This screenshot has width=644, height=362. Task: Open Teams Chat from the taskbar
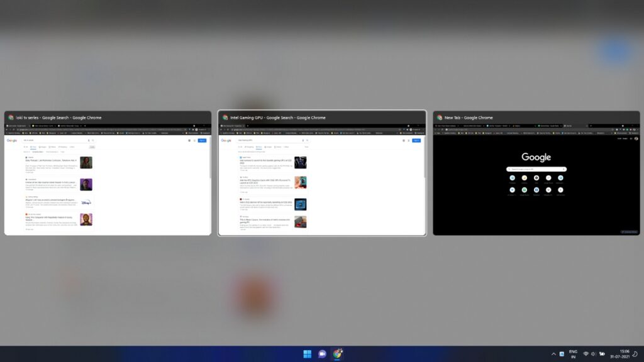pos(321,354)
